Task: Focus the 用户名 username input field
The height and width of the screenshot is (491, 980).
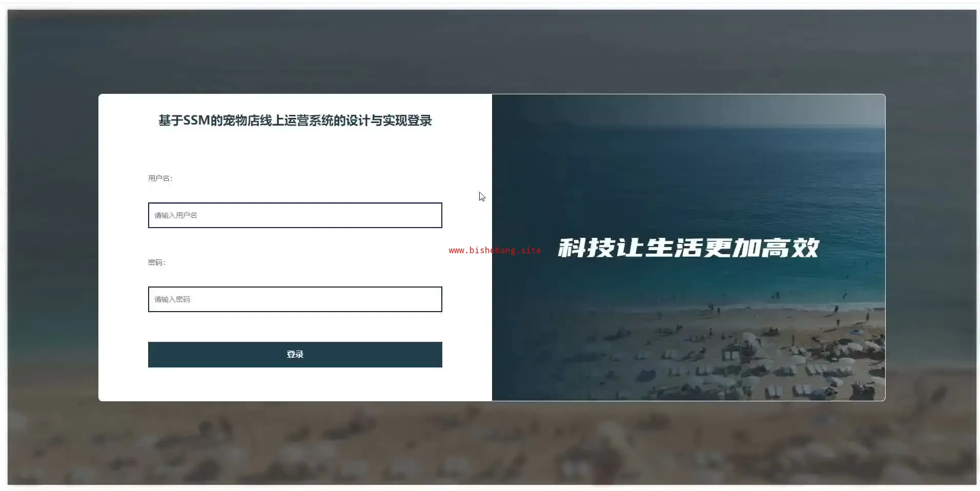Action: click(295, 215)
